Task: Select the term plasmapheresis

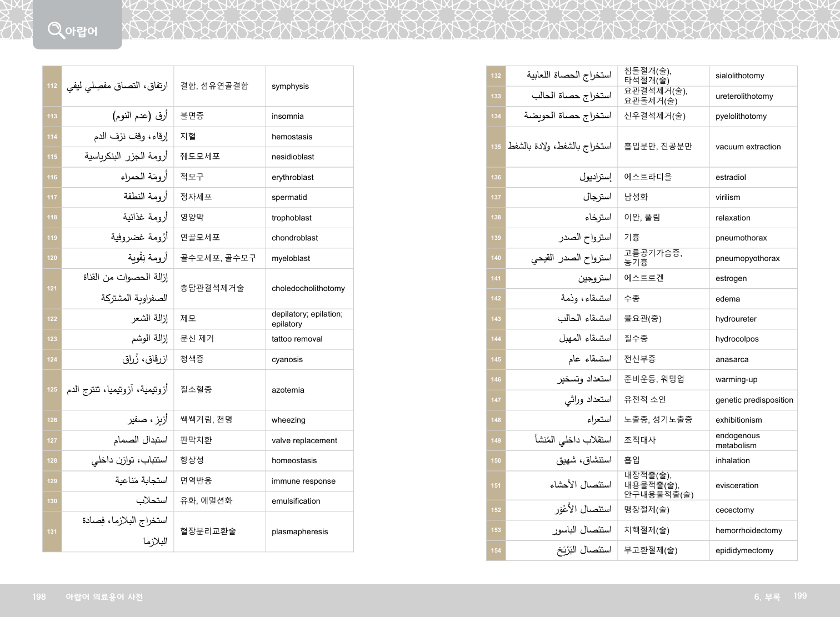Action: coord(299,531)
